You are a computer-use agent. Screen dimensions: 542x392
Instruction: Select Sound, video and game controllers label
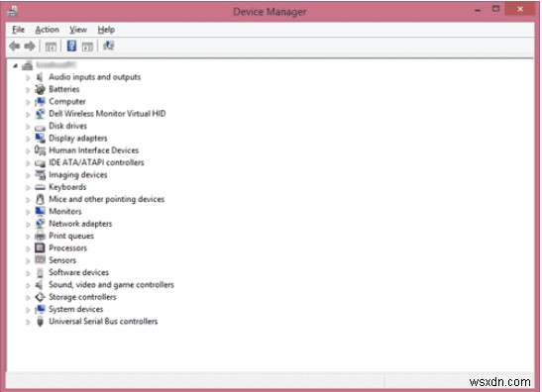(111, 285)
